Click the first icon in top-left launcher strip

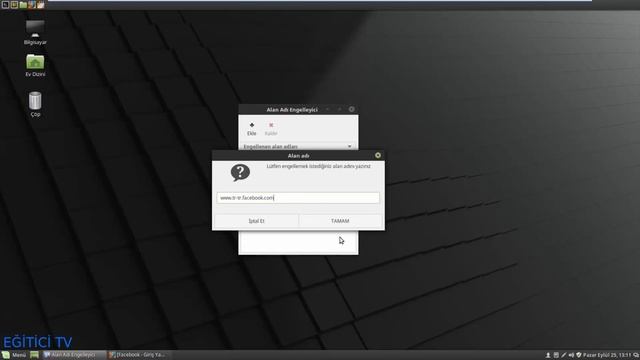click(x=5, y=4)
